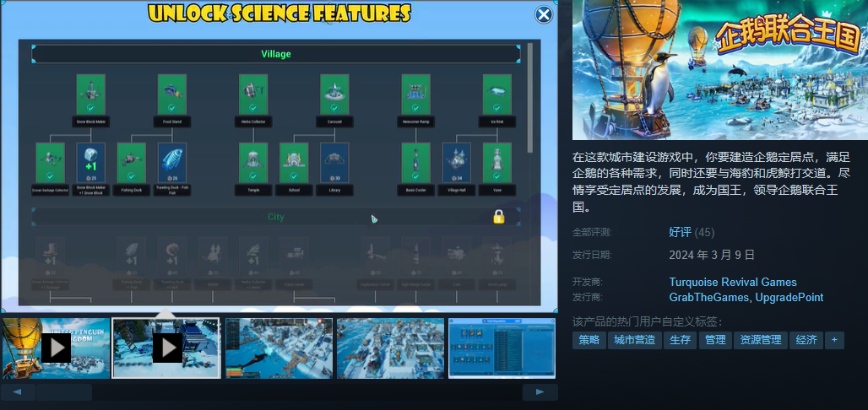The image size is (868, 410).
Task: Select the 生存 tag
Action: pyautogui.click(x=680, y=340)
